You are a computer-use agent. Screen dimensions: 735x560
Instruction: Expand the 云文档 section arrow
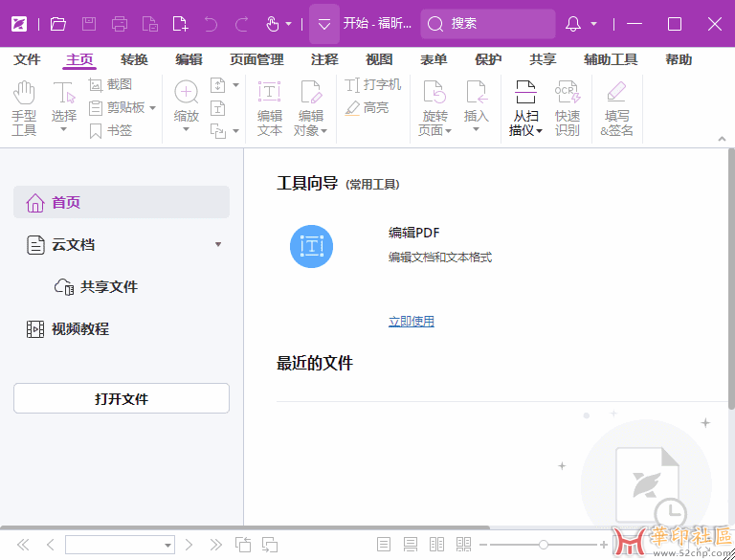[x=218, y=245]
